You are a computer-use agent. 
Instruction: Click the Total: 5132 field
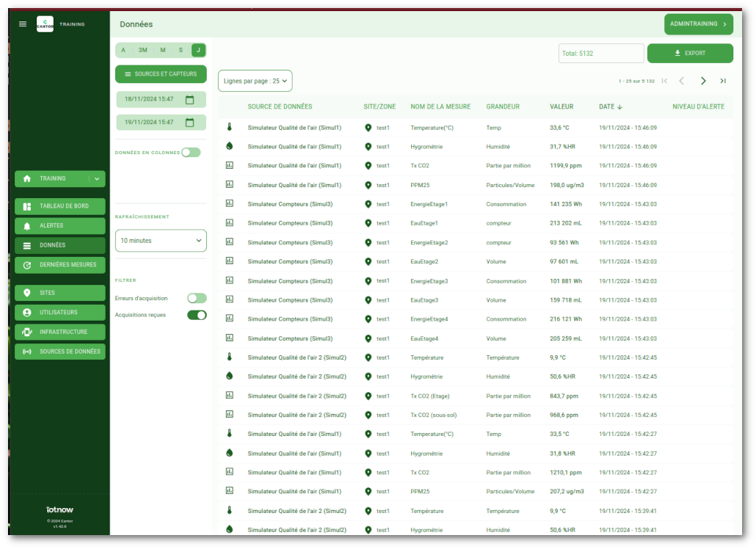pos(600,54)
